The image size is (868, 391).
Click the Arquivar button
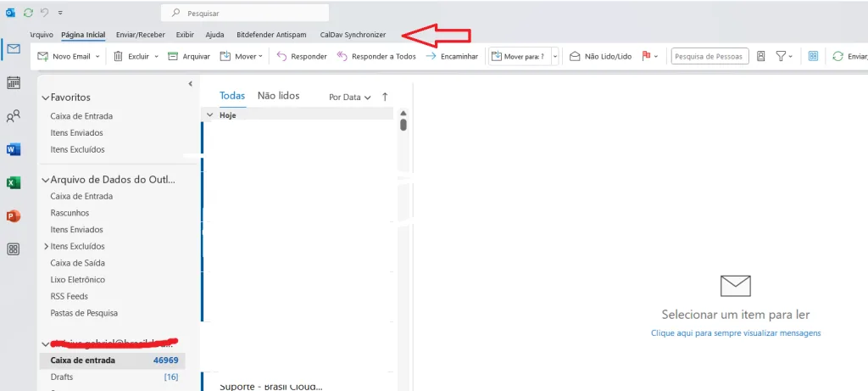tap(189, 56)
